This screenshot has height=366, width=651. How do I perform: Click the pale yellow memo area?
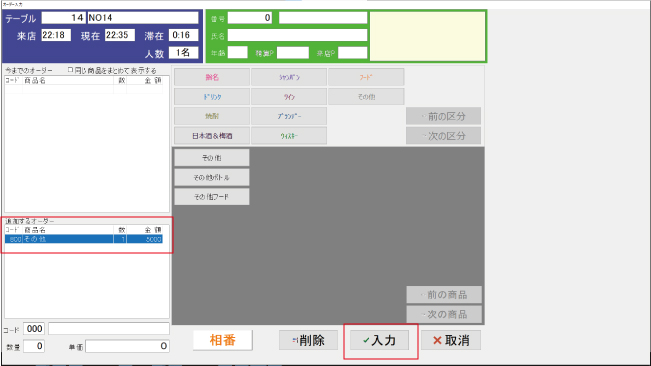click(427, 36)
